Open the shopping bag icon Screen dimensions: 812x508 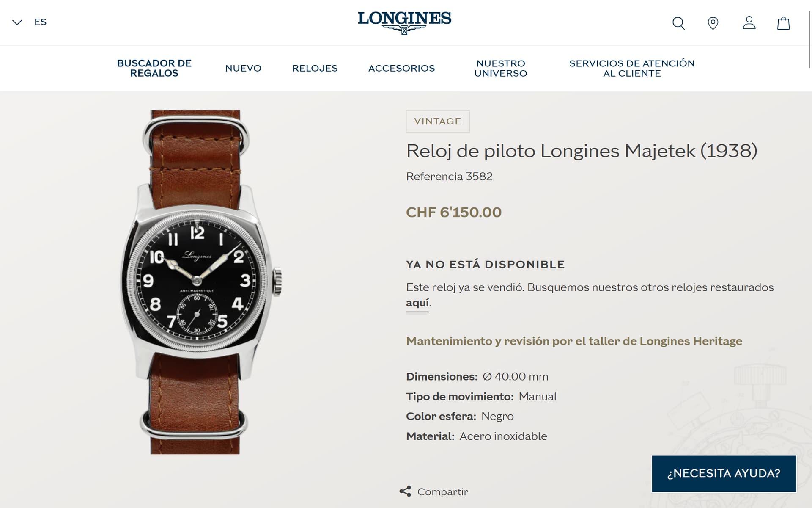pyautogui.click(x=783, y=23)
